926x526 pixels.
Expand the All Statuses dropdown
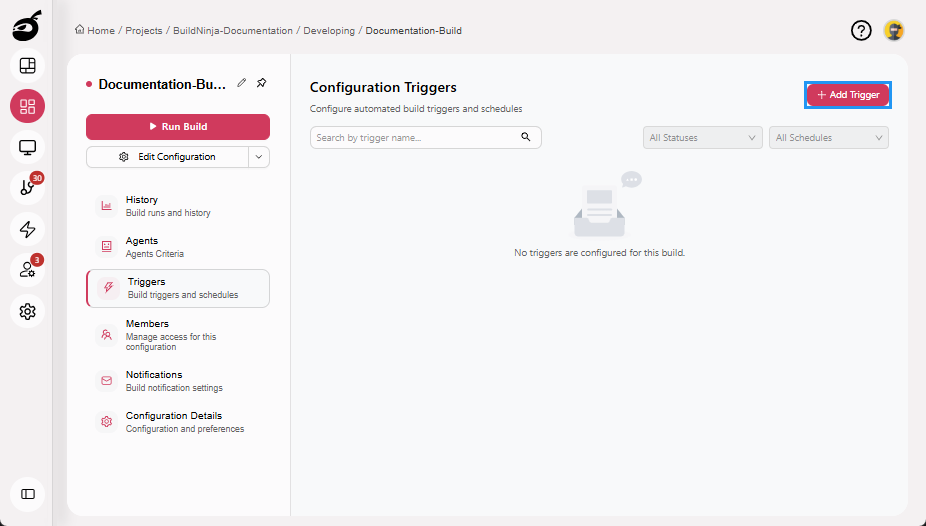(x=702, y=138)
